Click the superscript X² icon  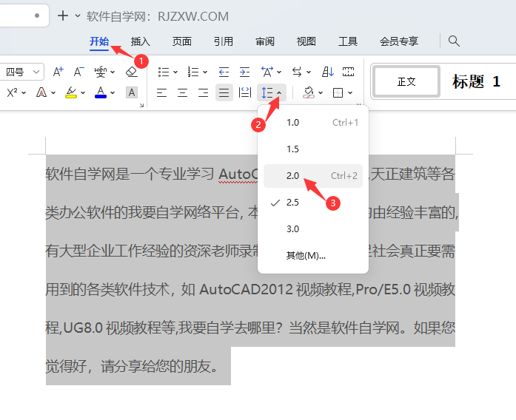pyautogui.click(x=12, y=92)
